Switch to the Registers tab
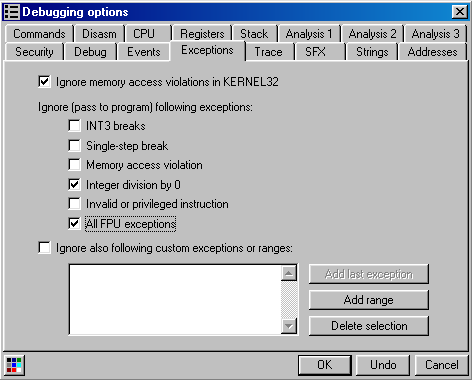 (x=202, y=34)
